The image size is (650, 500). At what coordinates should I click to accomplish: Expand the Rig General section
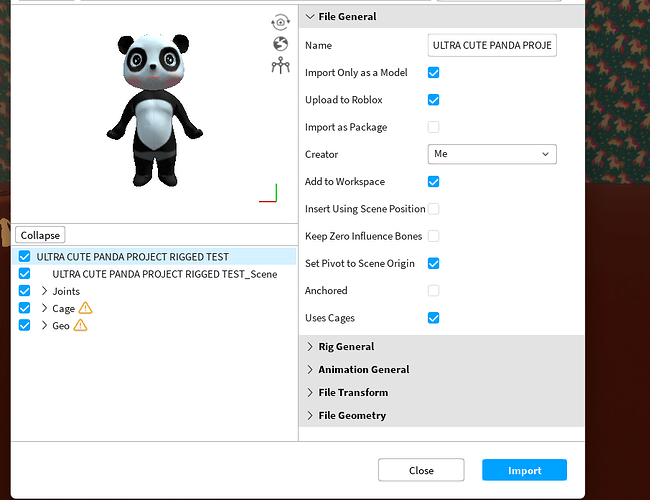[x=310, y=347]
